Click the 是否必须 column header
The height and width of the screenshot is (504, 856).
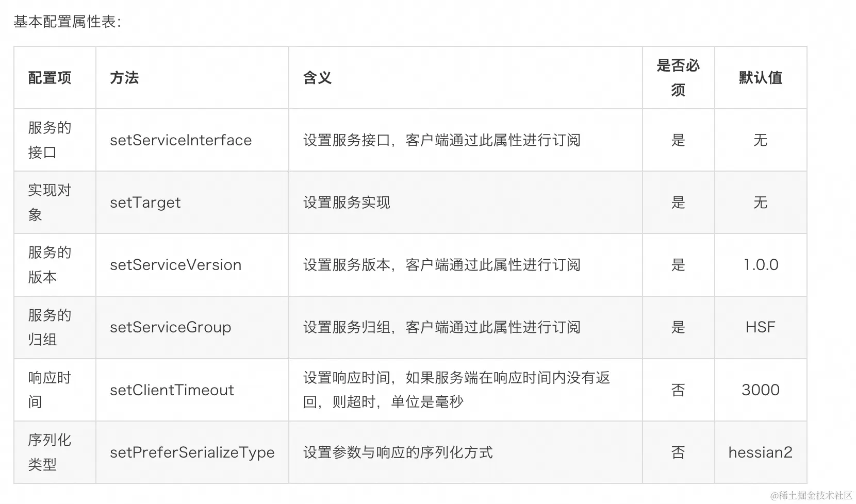pyautogui.click(x=678, y=78)
